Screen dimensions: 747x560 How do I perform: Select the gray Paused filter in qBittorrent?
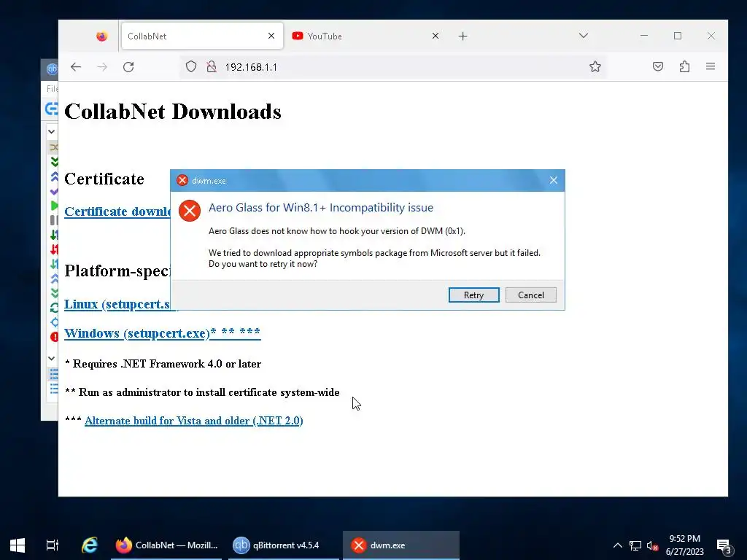[x=54, y=220]
